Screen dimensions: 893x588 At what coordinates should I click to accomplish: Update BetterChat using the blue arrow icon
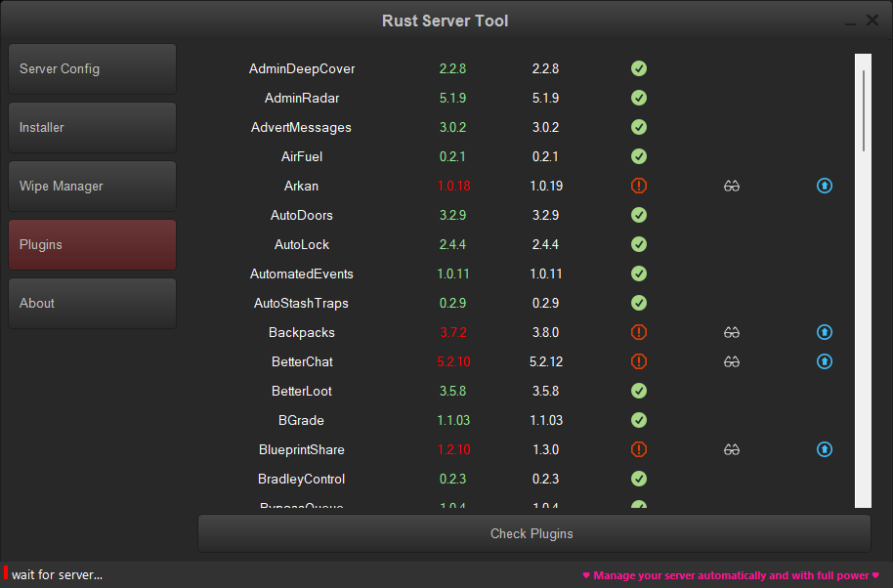point(825,361)
